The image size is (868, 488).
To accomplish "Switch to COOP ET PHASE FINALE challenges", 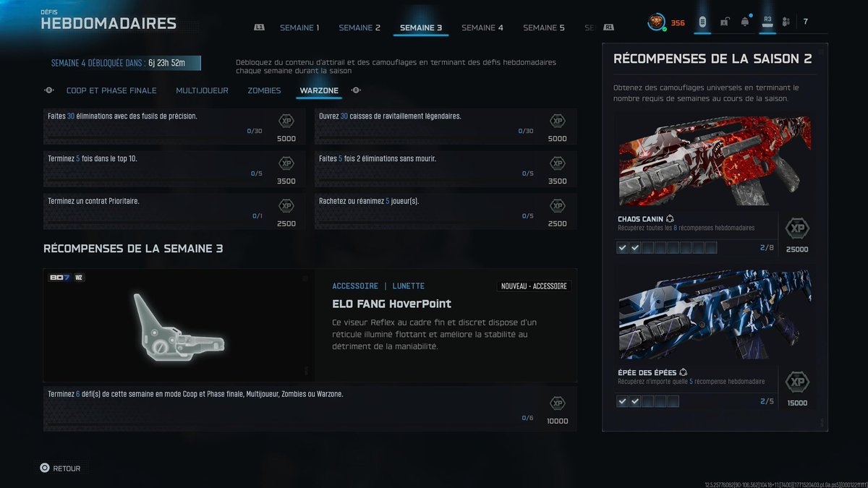I will tap(111, 91).
